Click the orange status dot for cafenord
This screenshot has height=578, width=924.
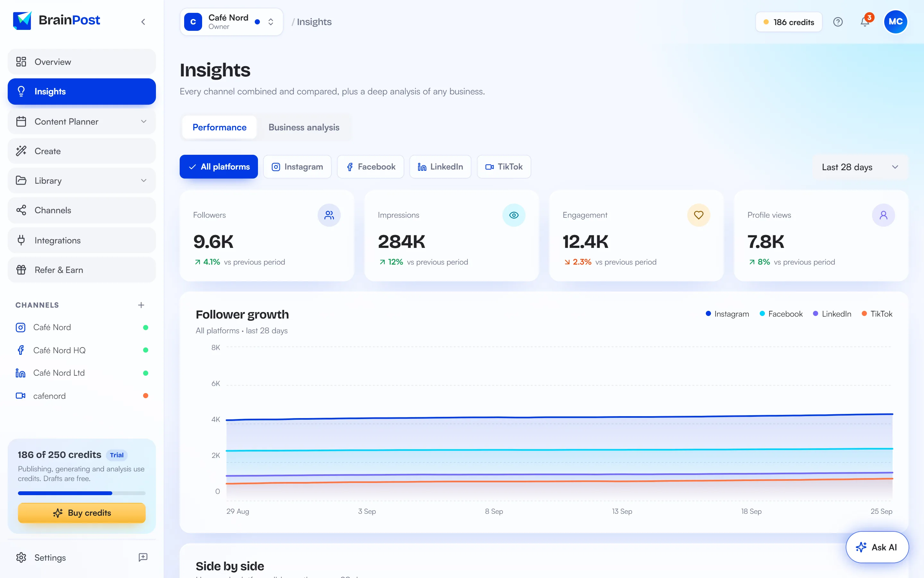click(145, 396)
